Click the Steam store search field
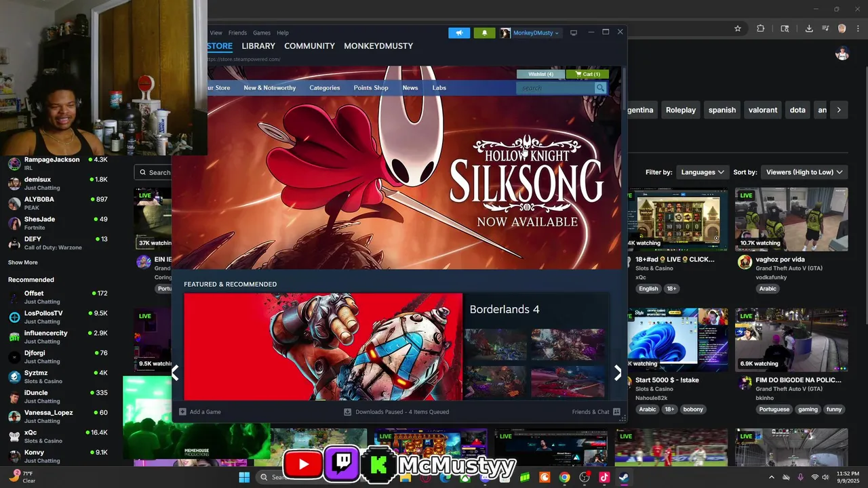The image size is (868, 488). [x=555, y=88]
